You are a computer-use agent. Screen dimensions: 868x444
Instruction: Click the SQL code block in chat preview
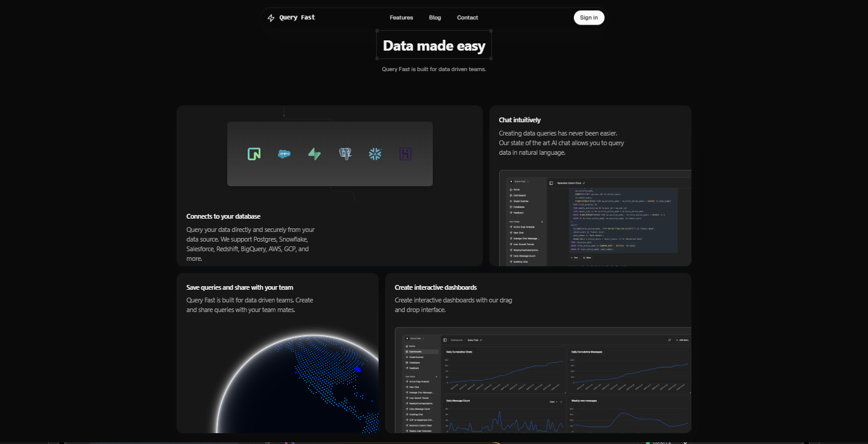click(623, 220)
